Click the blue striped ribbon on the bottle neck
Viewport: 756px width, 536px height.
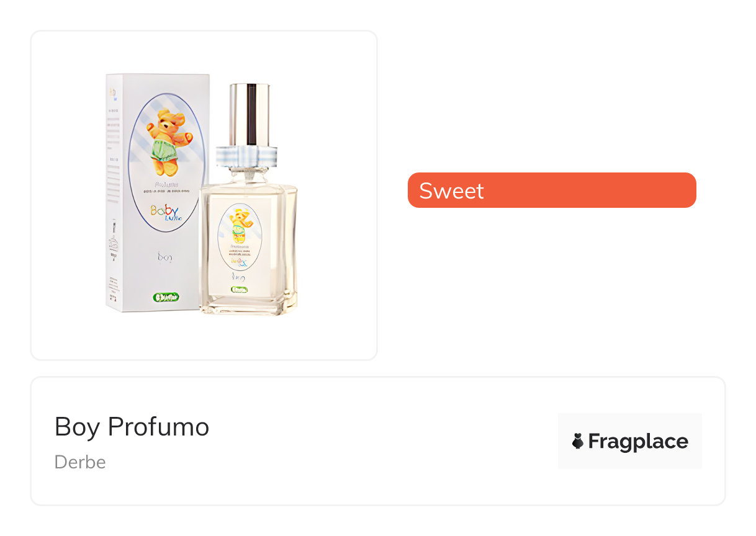click(x=246, y=155)
